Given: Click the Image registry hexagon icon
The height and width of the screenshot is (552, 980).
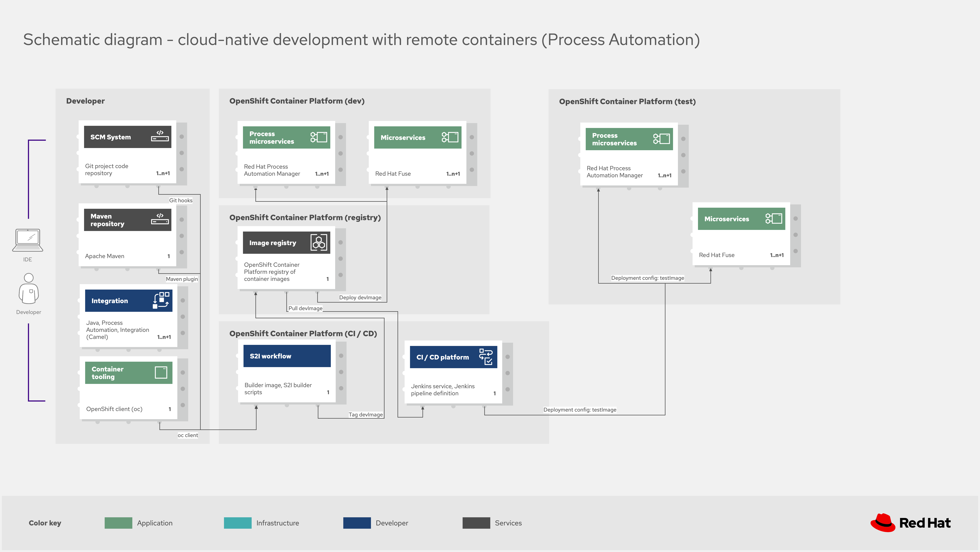Looking at the screenshot, I should pos(319,242).
